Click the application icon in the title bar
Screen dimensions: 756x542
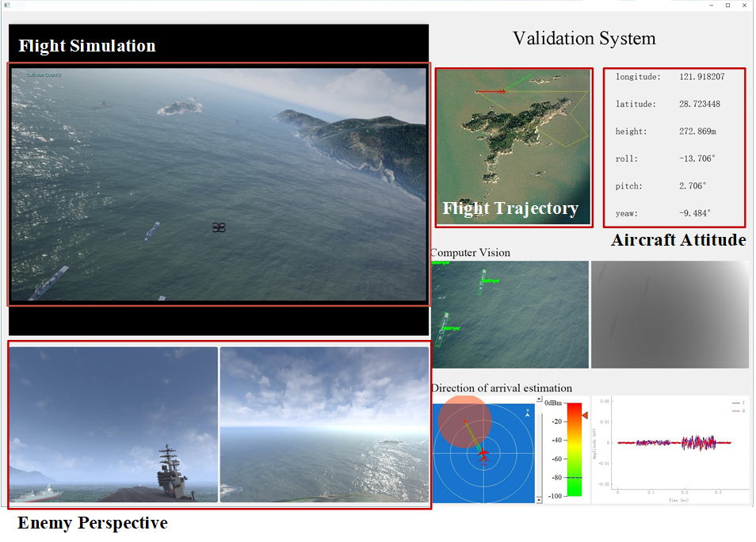coord(7,6)
